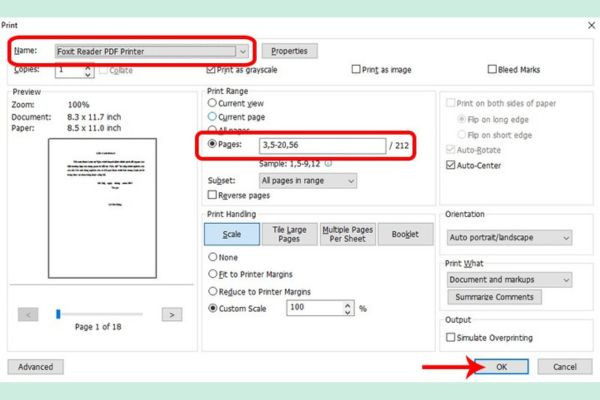Select Custom Scale radio option

coord(213,308)
